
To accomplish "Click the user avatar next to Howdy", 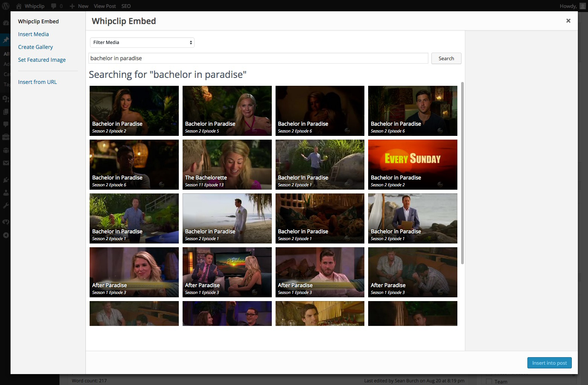I will tap(583, 6).
